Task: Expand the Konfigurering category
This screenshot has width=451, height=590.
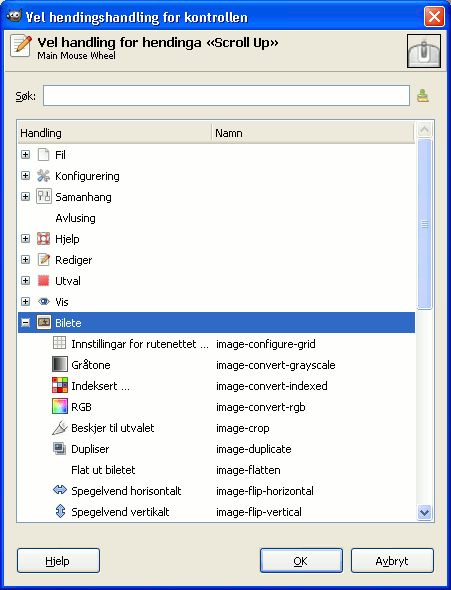Action: [25, 176]
